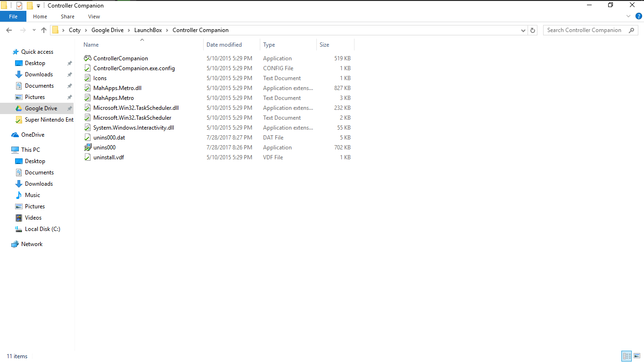644x362 pixels.
Task: Click the unins000.dat file icon
Action: pyautogui.click(x=88, y=138)
